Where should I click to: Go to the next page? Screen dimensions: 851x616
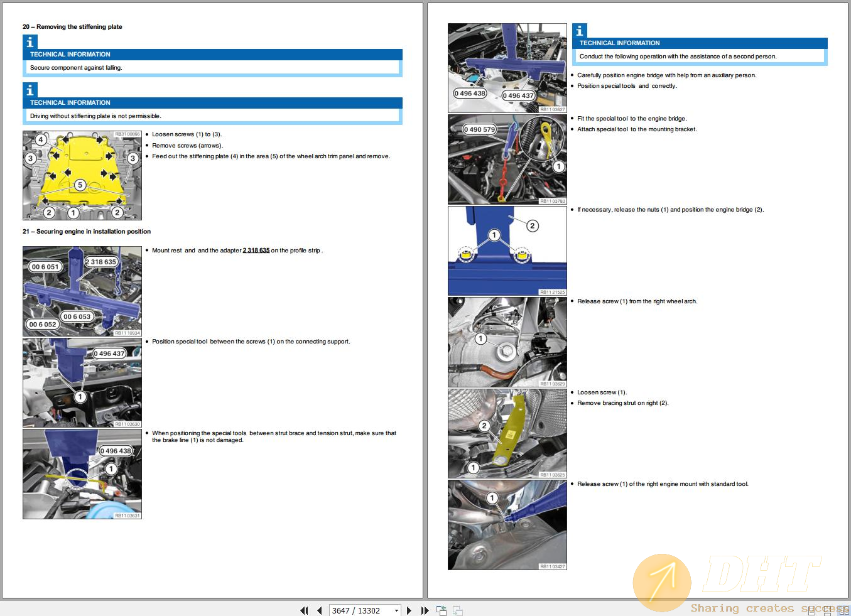[x=409, y=610]
